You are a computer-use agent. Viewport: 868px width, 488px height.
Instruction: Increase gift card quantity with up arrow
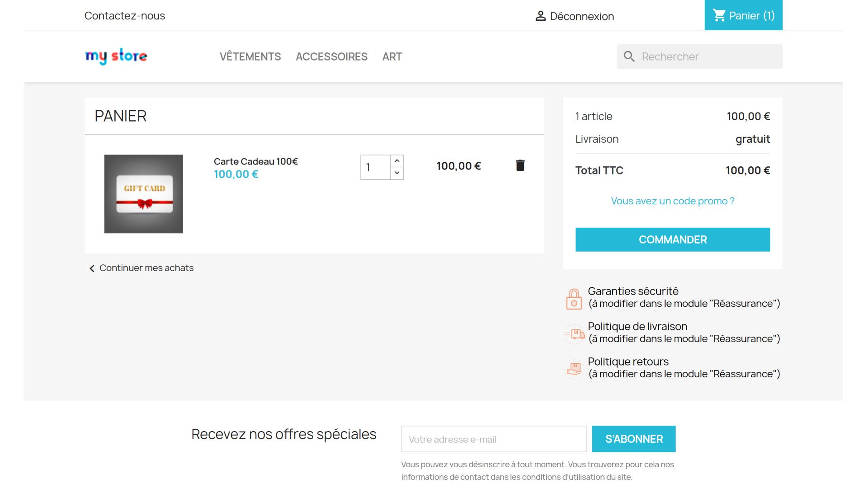397,161
